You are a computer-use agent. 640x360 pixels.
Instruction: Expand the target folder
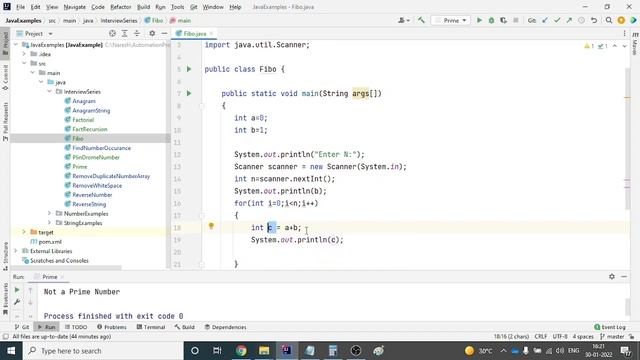click(24, 232)
